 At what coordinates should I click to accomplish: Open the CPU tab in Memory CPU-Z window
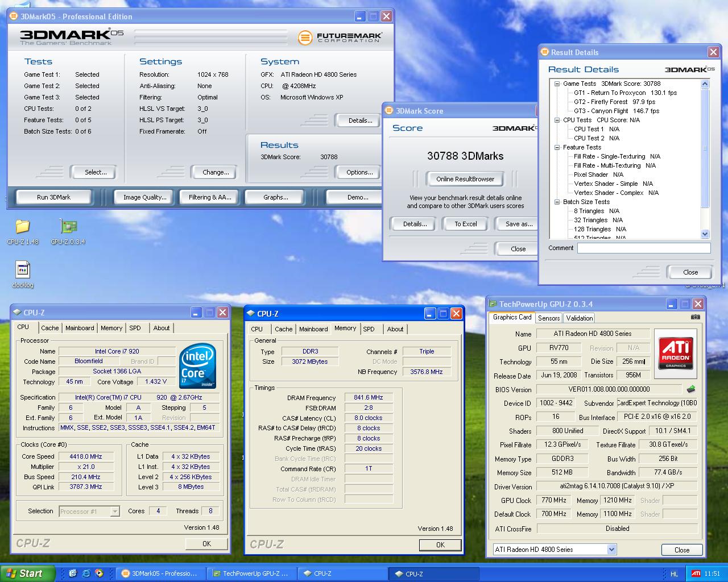[x=257, y=329]
